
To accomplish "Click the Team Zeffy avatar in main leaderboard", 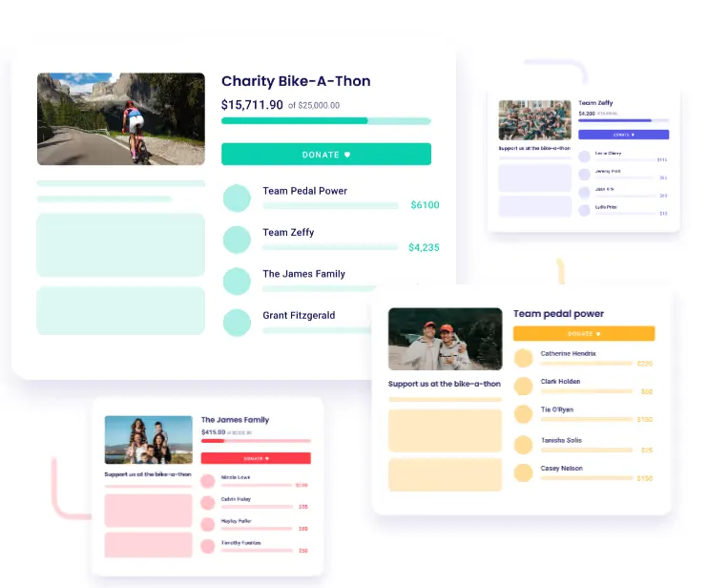I will [x=237, y=240].
